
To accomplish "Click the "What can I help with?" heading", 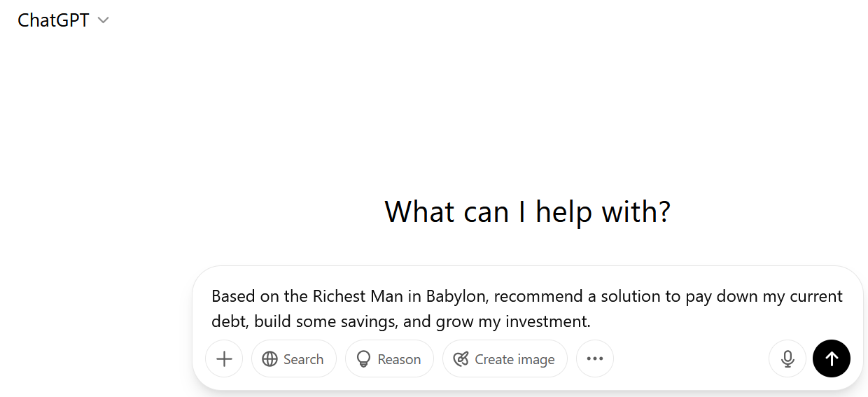I will pyautogui.click(x=527, y=211).
